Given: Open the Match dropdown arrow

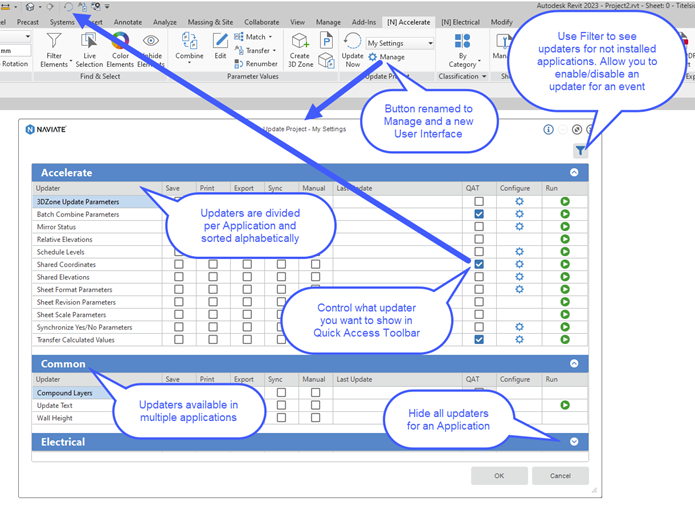Looking at the screenshot, I should pos(270,37).
